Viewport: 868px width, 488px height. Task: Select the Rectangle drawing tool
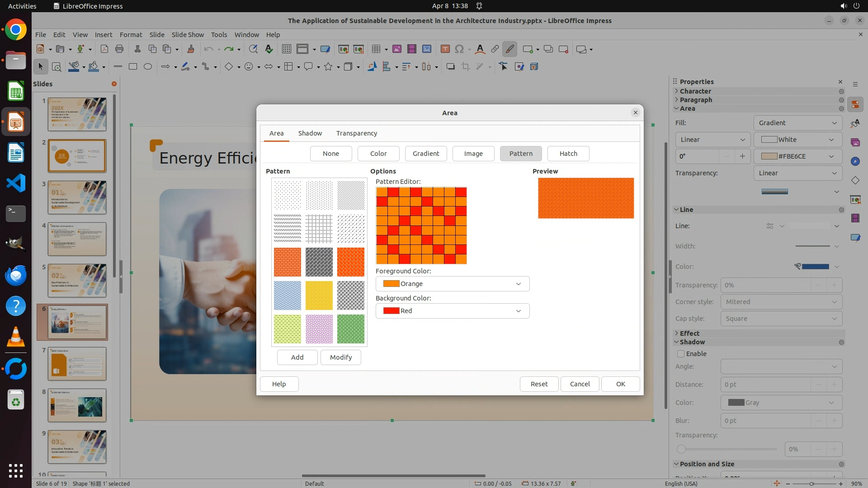coord(133,67)
